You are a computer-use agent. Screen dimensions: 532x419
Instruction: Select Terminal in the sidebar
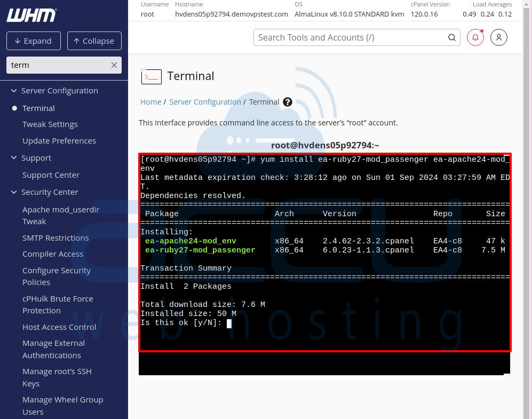pos(38,108)
